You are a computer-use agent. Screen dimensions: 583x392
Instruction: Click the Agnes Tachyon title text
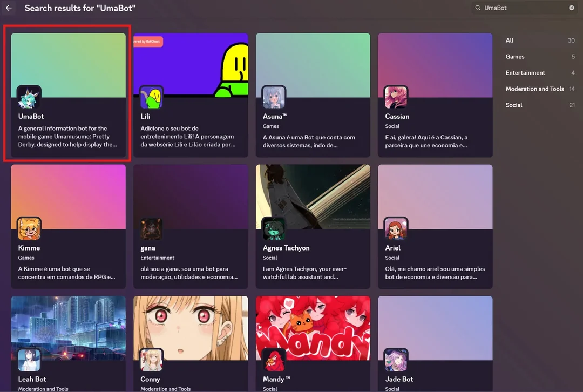tap(286, 248)
